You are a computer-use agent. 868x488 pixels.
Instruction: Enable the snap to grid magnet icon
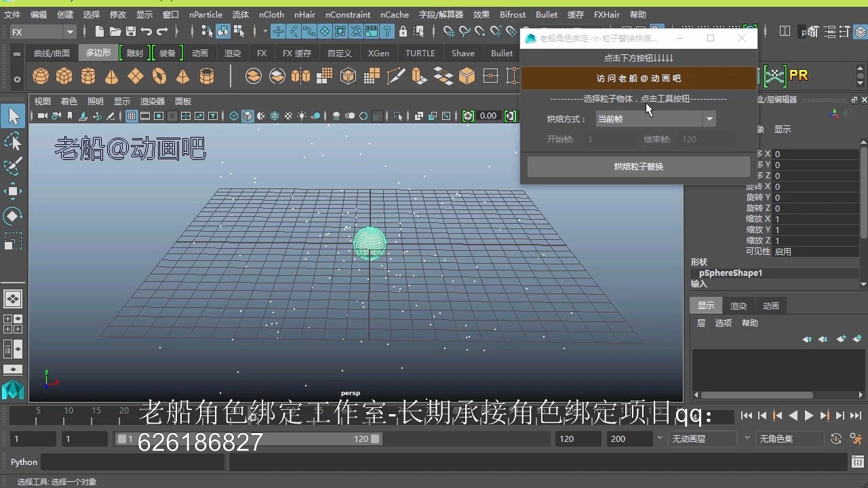279,30
